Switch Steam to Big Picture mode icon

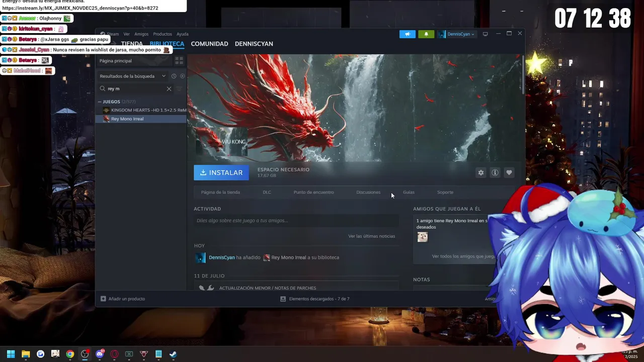pyautogui.click(x=486, y=34)
